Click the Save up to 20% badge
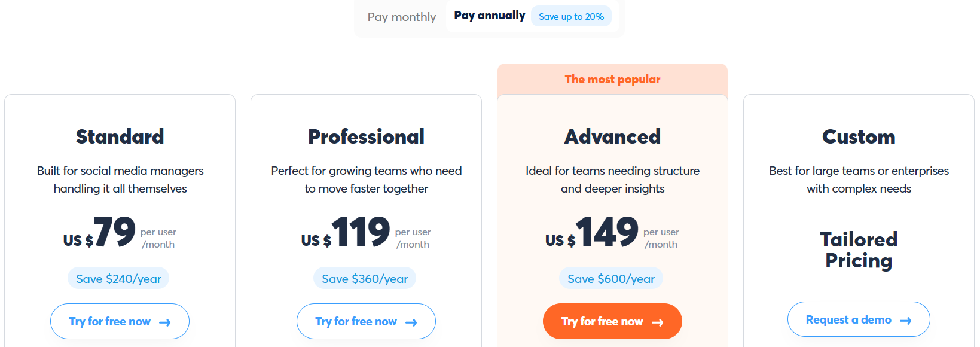Image resolution: width=980 pixels, height=347 pixels. [x=571, y=17]
